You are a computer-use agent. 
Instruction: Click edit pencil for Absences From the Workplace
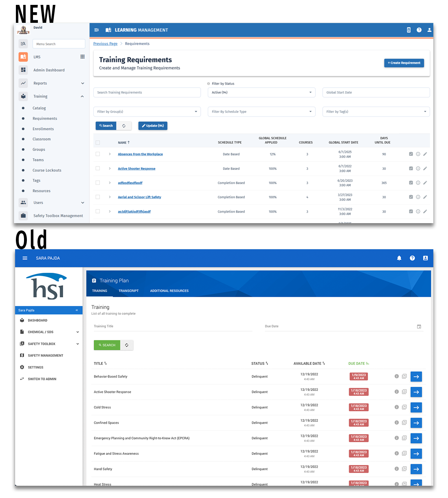click(x=425, y=154)
